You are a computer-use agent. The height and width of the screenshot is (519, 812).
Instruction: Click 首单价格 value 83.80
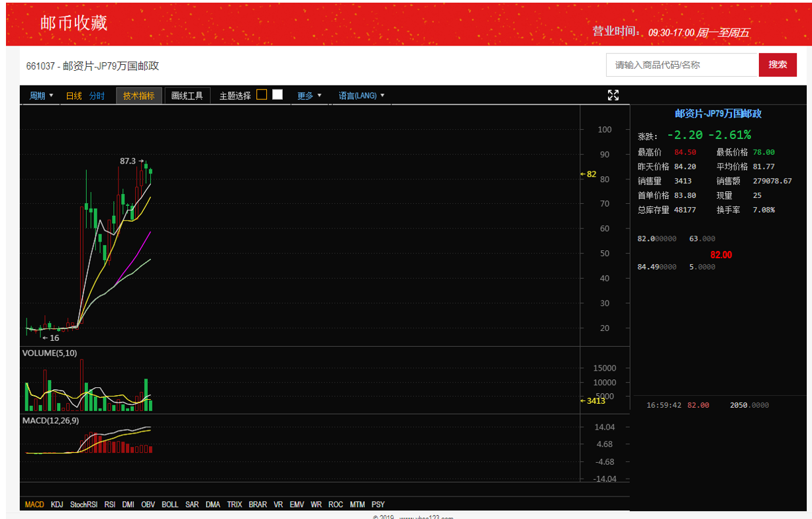click(x=685, y=195)
